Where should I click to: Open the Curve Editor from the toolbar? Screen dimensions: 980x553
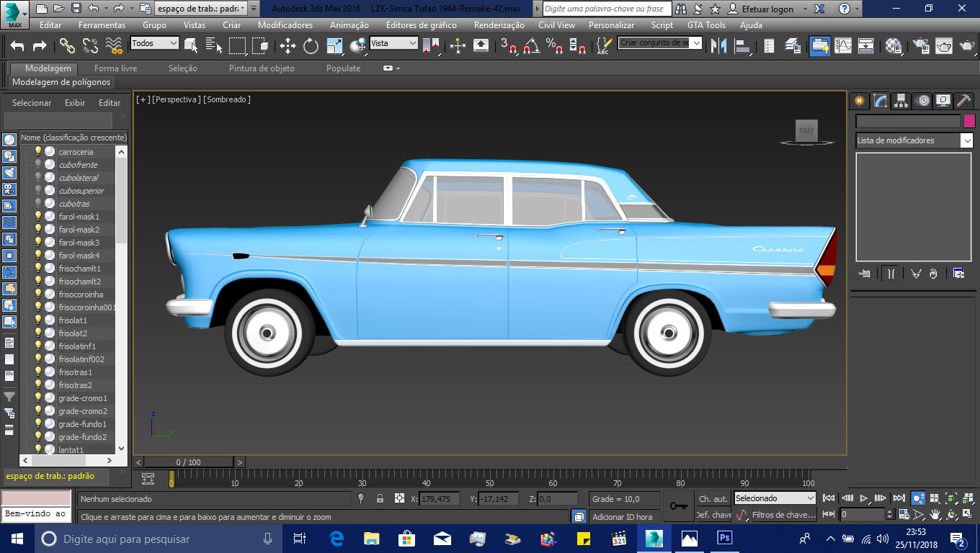point(843,46)
